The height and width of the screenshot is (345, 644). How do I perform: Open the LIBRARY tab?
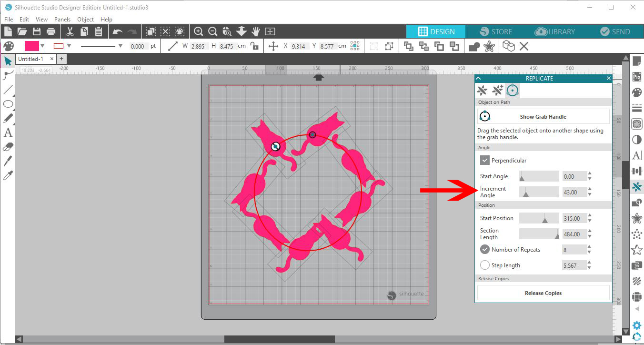coord(555,31)
